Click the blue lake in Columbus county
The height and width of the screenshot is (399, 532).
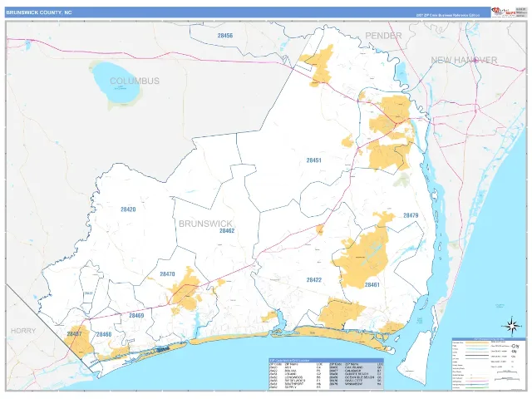116,83
